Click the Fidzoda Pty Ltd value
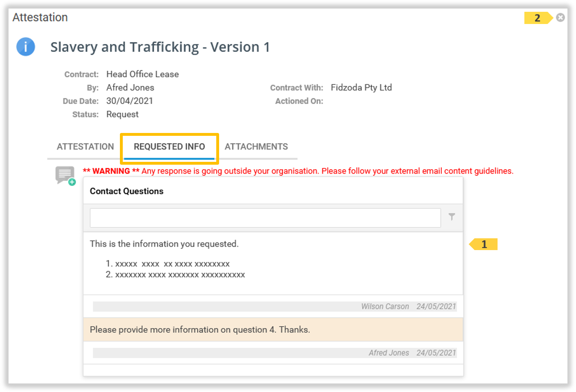The image size is (576, 392). point(361,87)
